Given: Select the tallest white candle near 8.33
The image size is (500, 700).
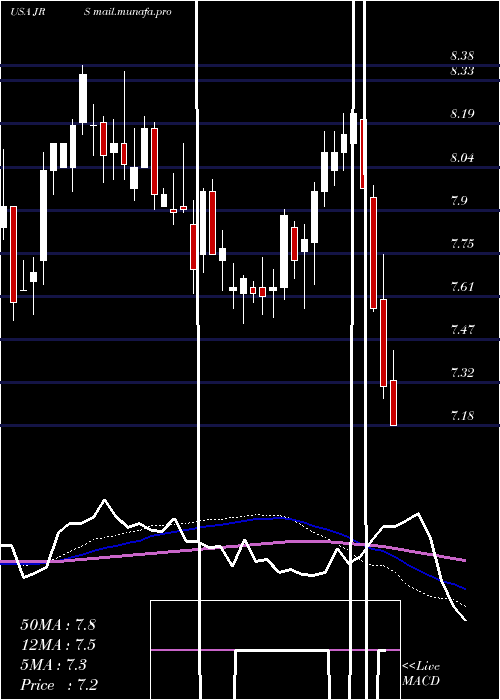Looking at the screenshot, I should click(x=83, y=98).
